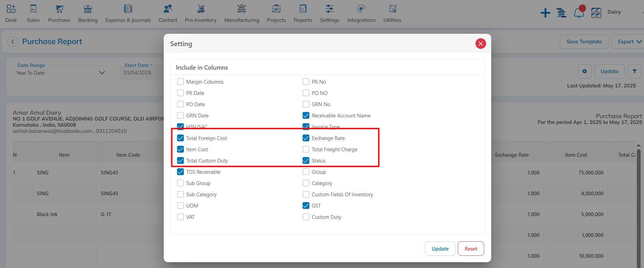Screen dimensions: 644x268
Task: Click the blue plus quick-add icon
Action: click(545, 13)
